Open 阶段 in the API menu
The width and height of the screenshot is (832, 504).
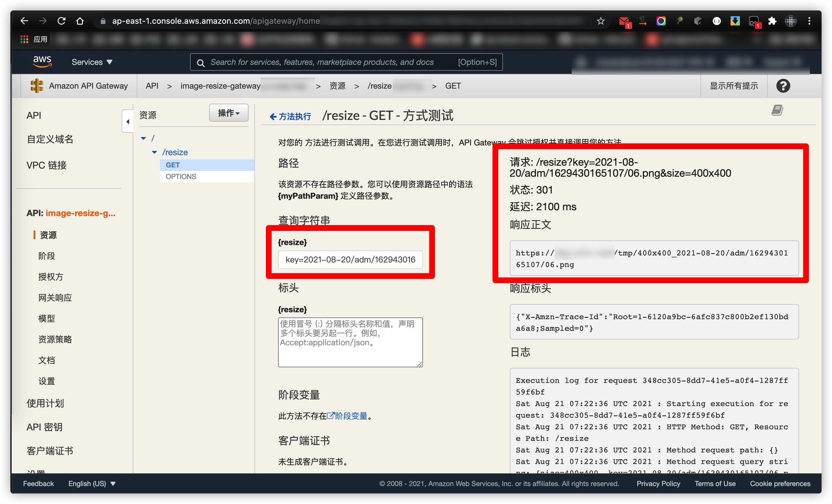47,256
